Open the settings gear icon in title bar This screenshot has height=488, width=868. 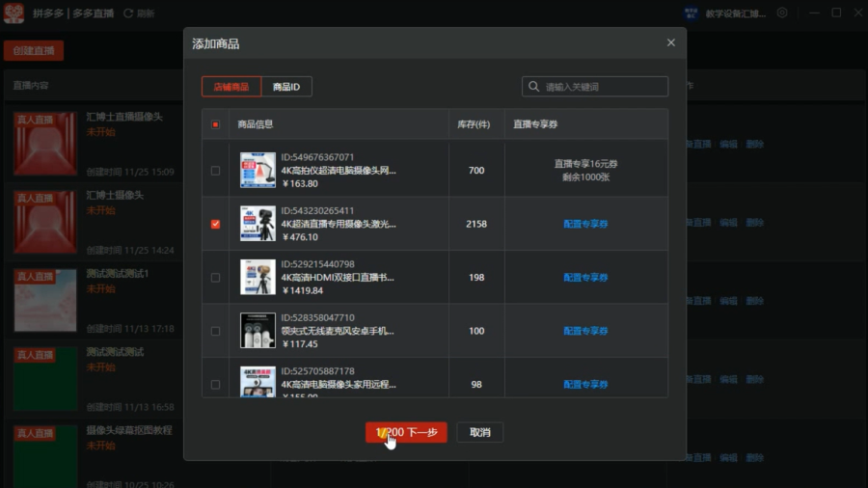pyautogui.click(x=781, y=13)
